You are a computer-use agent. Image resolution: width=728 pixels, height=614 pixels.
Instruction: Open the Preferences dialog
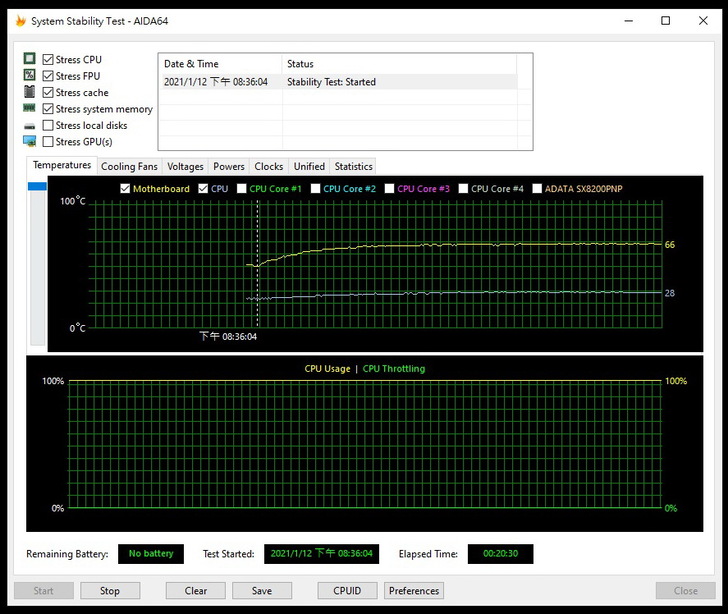[x=414, y=591]
